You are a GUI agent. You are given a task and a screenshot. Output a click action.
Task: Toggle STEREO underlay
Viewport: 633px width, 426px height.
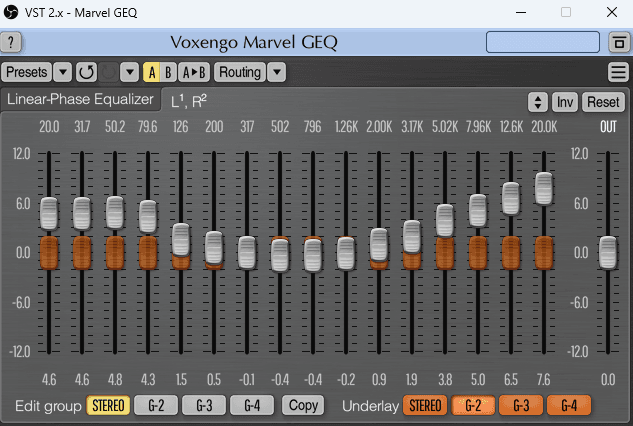tap(425, 405)
